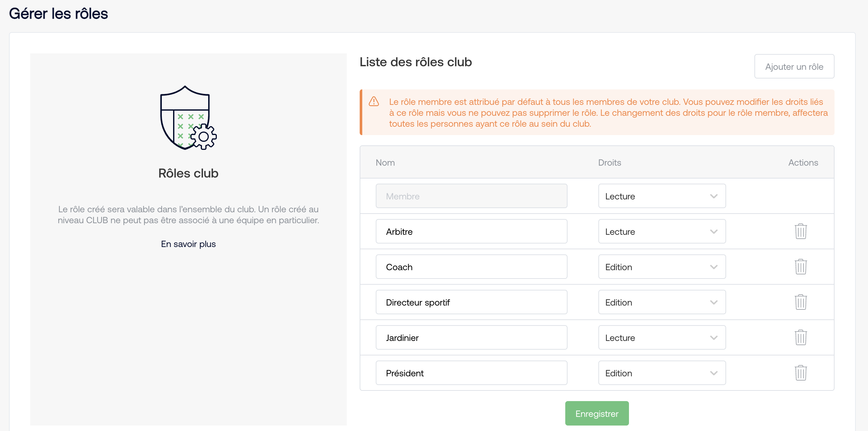868x431 pixels.
Task: Open the En savoir plus link
Action: 188,243
